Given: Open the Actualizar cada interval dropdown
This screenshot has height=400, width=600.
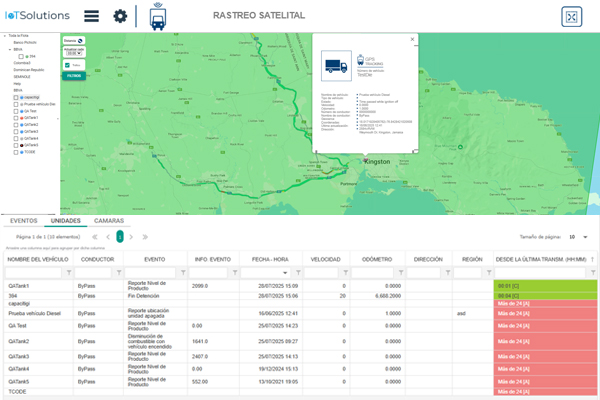Looking at the screenshot, I should [x=73, y=54].
